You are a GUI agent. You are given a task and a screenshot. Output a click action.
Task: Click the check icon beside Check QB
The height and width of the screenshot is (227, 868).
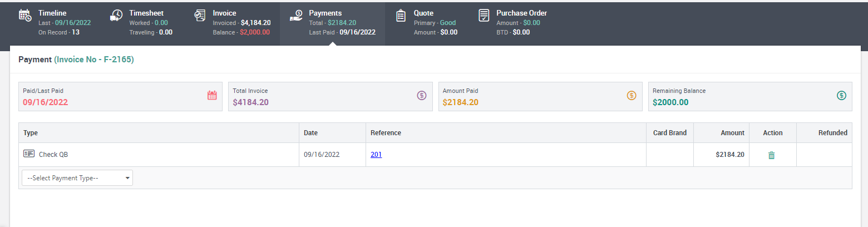[x=29, y=154]
